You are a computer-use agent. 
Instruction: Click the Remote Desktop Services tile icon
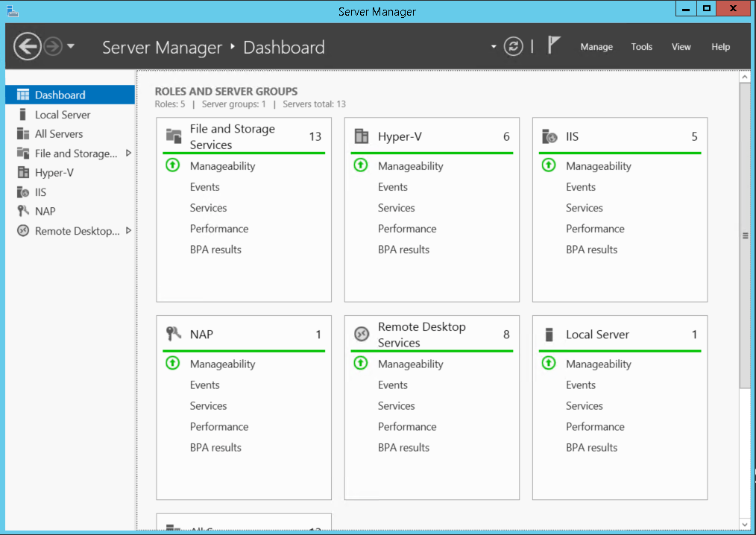pyautogui.click(x=362, y=335)
